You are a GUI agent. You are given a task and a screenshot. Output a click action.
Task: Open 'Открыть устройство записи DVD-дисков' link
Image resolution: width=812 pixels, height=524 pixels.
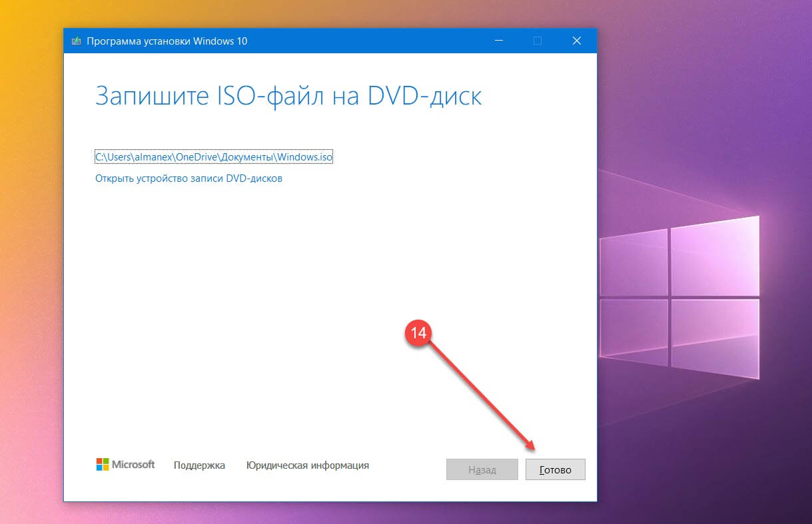pyautogui.click(x=189, y=178)
